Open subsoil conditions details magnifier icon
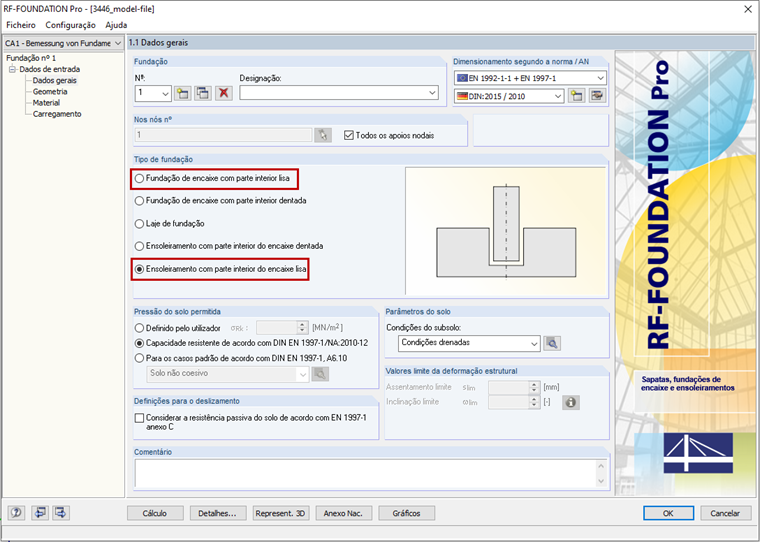 [x=552, y=343]
